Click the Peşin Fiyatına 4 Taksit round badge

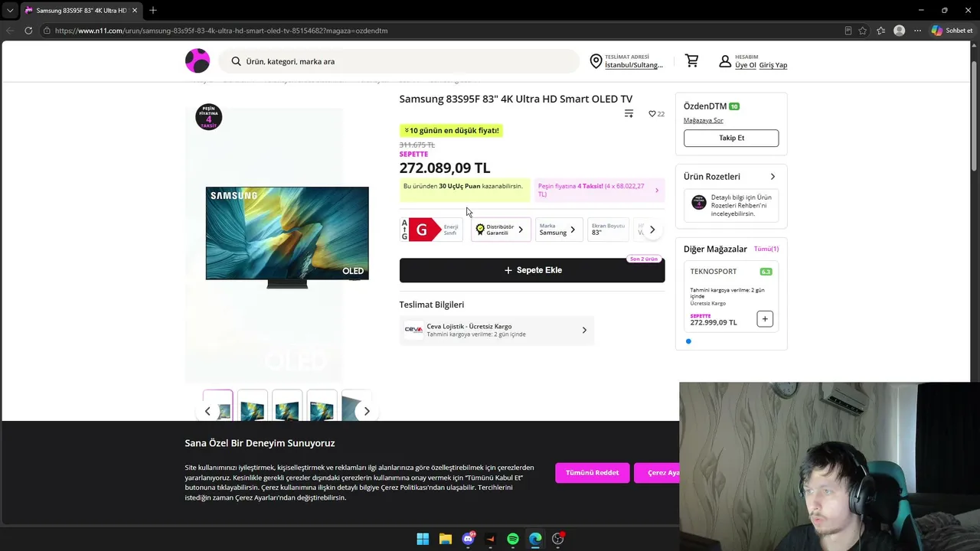(208, 117)
